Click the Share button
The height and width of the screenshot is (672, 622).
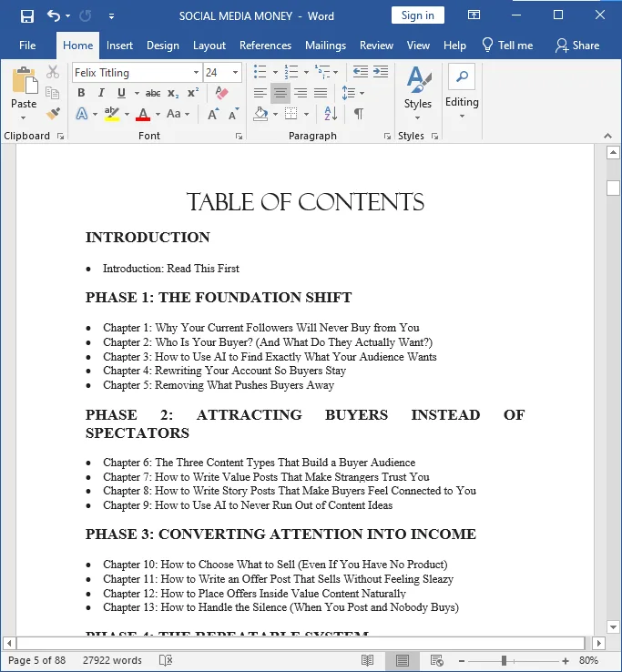577,46
